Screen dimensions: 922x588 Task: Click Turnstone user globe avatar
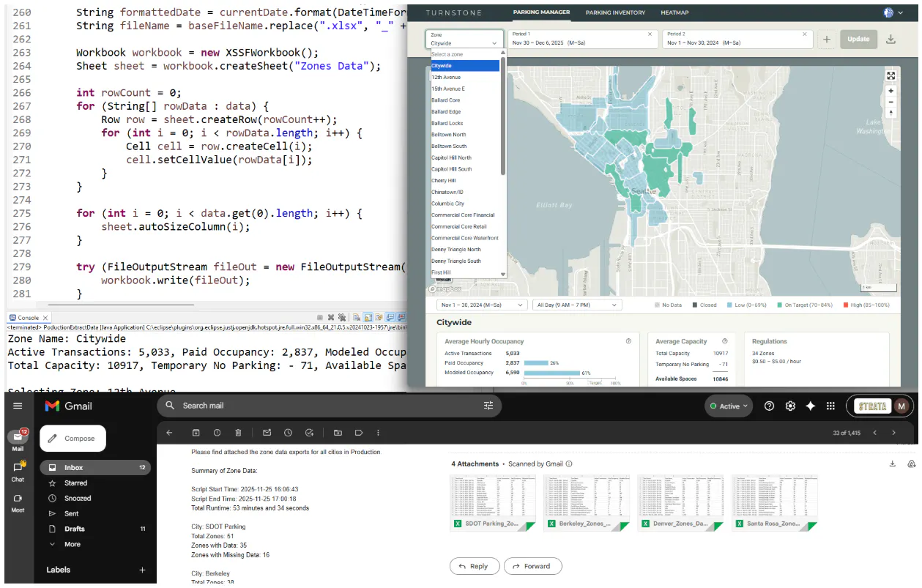coord(889,12)
